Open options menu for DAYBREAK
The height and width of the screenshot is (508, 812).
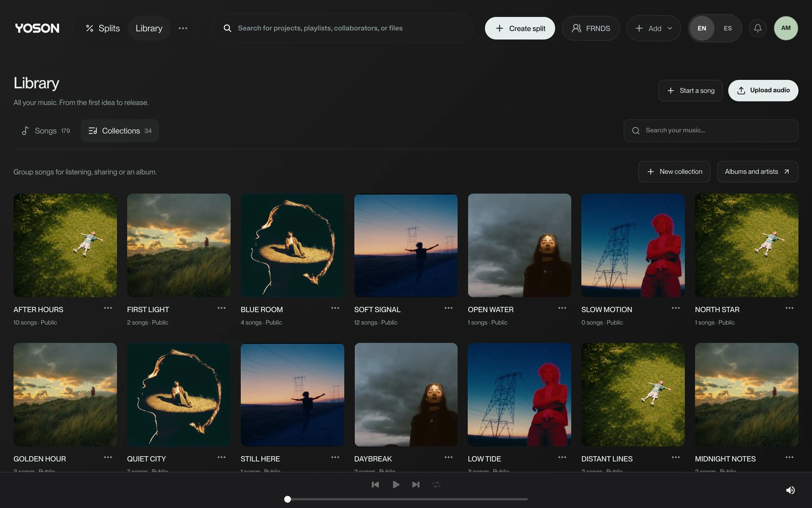click(449, 458)
